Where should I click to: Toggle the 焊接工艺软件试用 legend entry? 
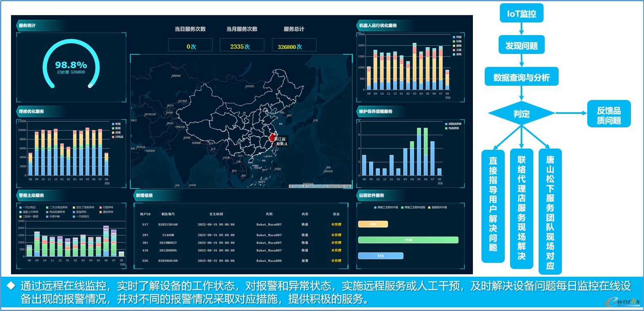pos(413,207)
